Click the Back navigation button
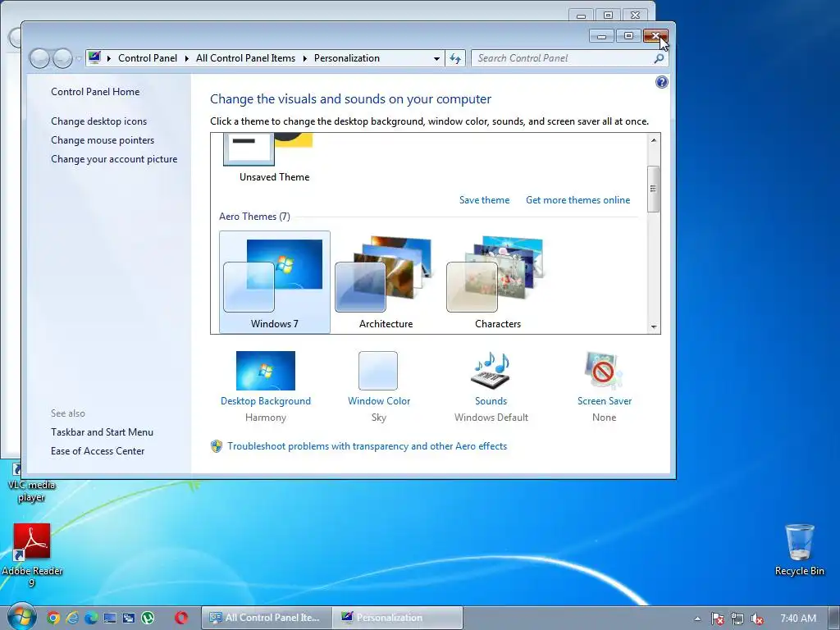The image size is (840, 630). (x=39, y=58)
